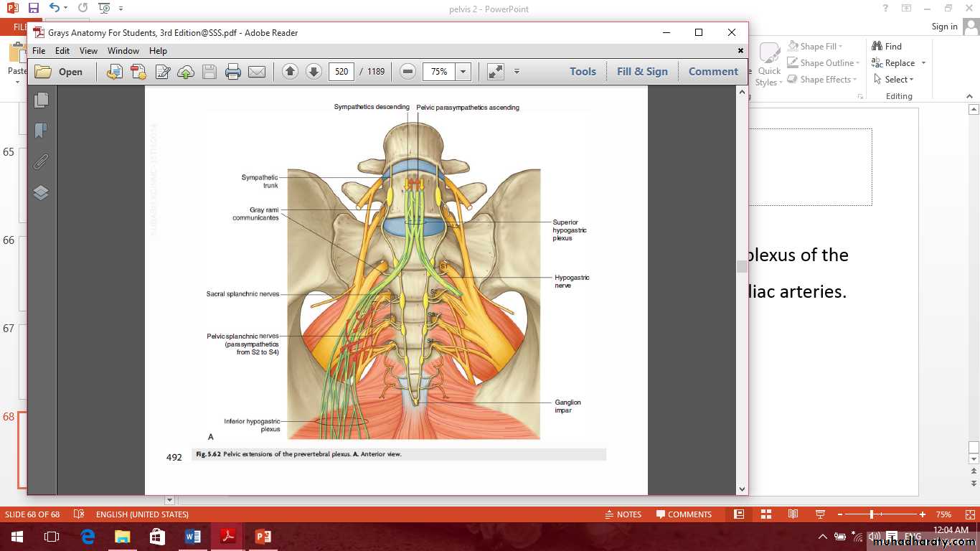Open the Window menu
The height and width of the screenshot is (551, 980).
(x=123, y=51)
